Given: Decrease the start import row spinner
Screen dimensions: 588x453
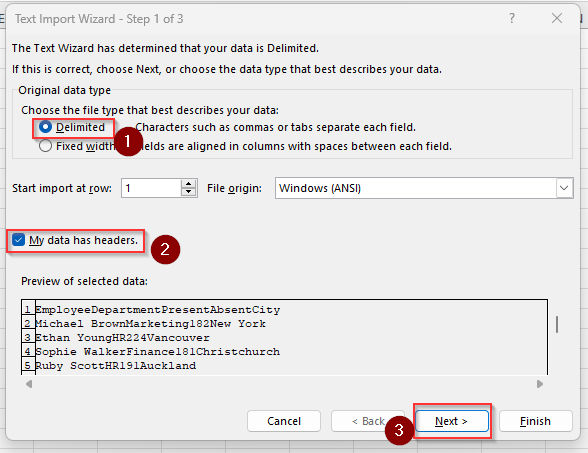Looking at the screenshot, I should pyautogui.click(x=189, y=192).
